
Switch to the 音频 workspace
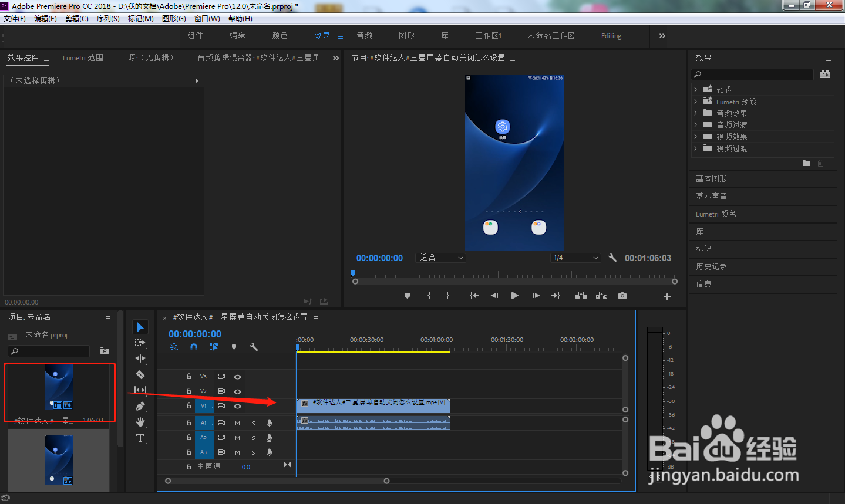click(x=365, y=36)
